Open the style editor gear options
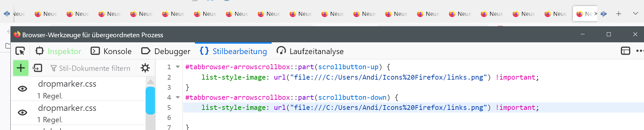 click(145, 68)
